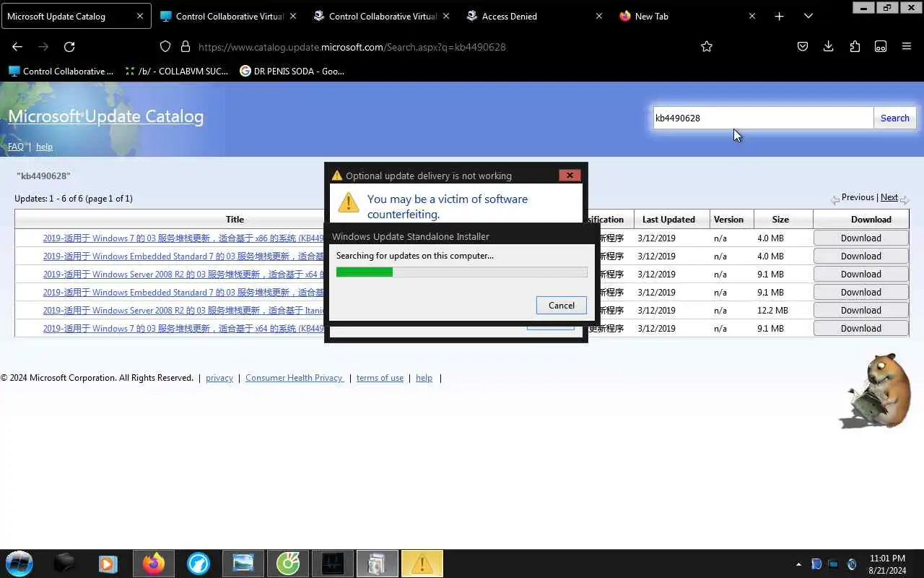Click the shield tracking protection icon
Screen dimensions: 924x578
tap(165, 46)
